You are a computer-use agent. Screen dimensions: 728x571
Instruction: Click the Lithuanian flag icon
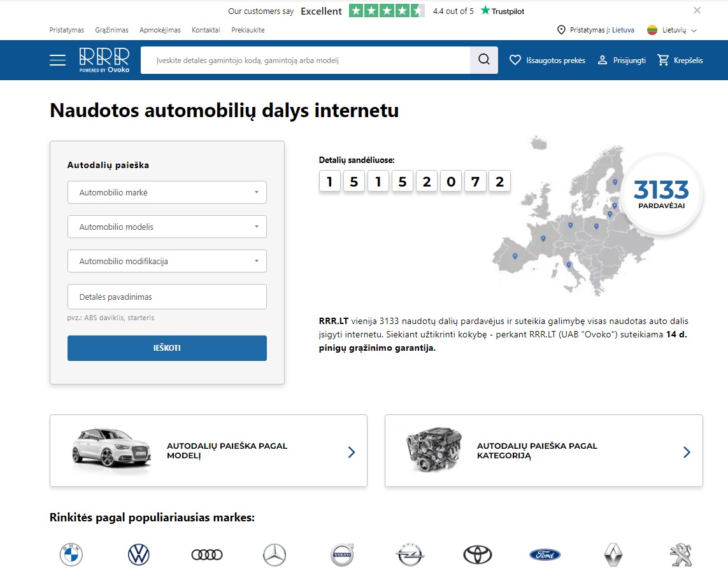pos(652,30)
